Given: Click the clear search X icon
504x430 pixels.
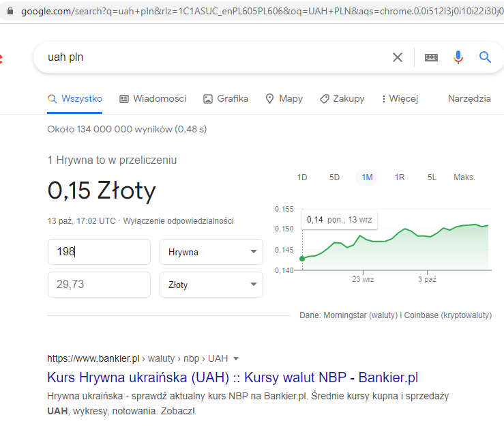Looking at the screenshot, I should [x=398, y=57].
